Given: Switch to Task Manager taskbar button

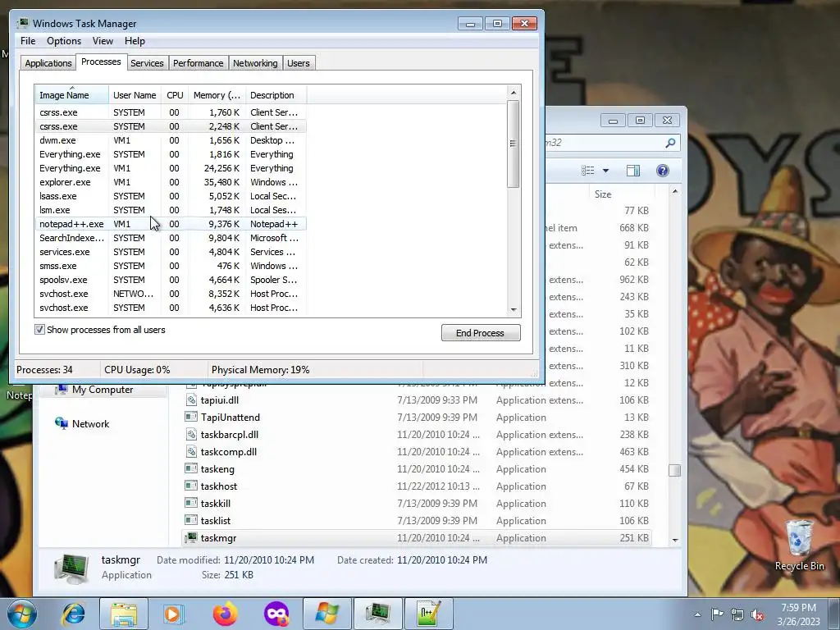Looking at the screenshot, I should [x=377, y=614].
